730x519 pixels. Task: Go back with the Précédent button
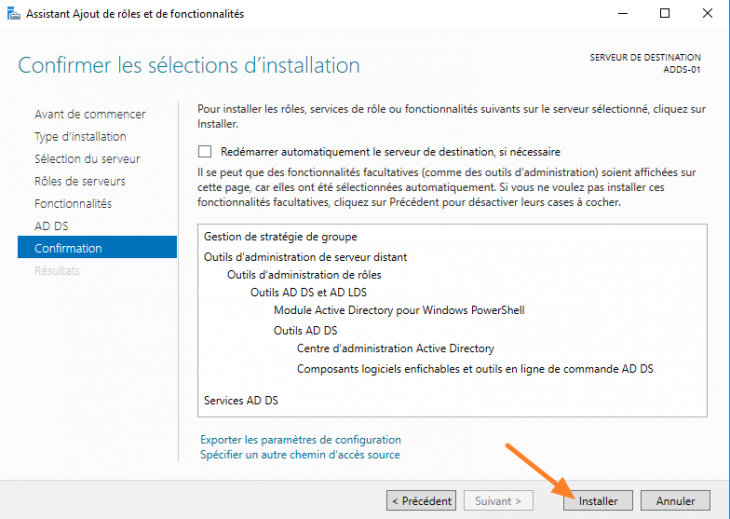click(x=422, y=500)
